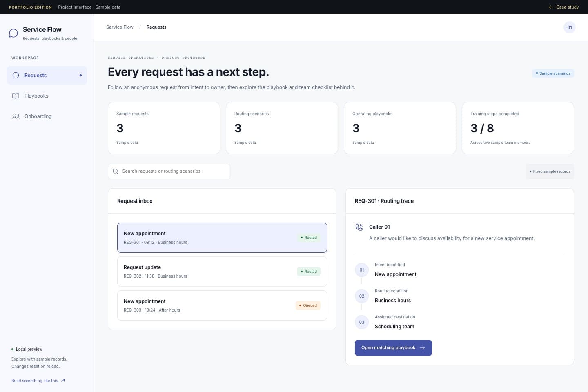Click the Training steps completed card

(518, 128)
